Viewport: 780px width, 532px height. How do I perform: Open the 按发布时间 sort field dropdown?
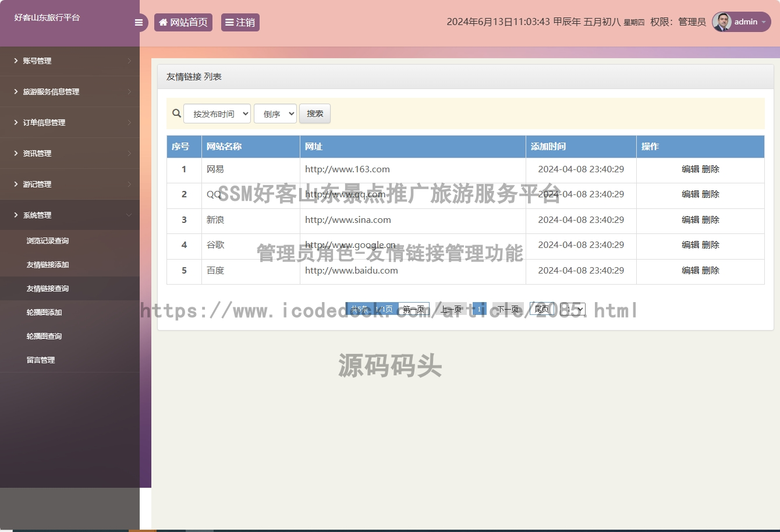[x=217, y=114]
